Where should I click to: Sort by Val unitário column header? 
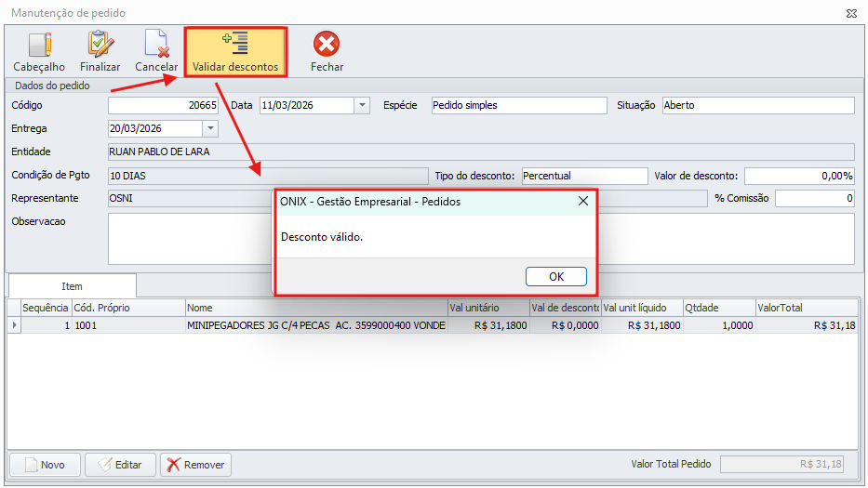tap(487, 308)
